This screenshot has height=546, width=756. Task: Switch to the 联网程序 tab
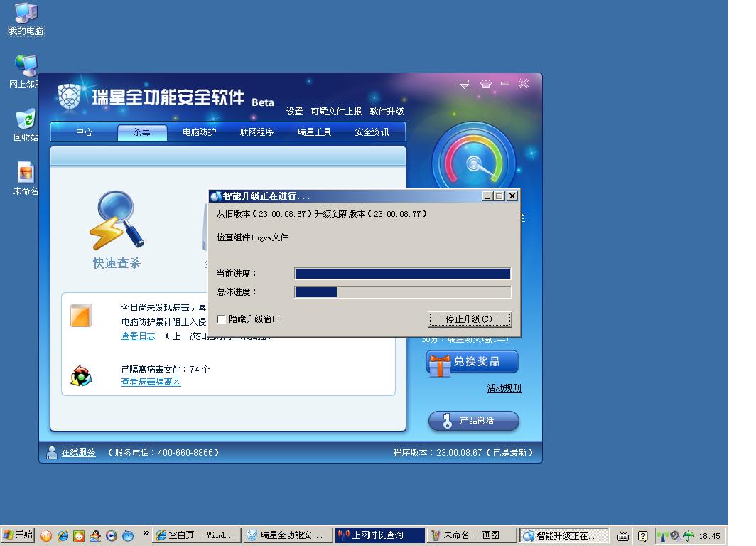click(256, 132)
